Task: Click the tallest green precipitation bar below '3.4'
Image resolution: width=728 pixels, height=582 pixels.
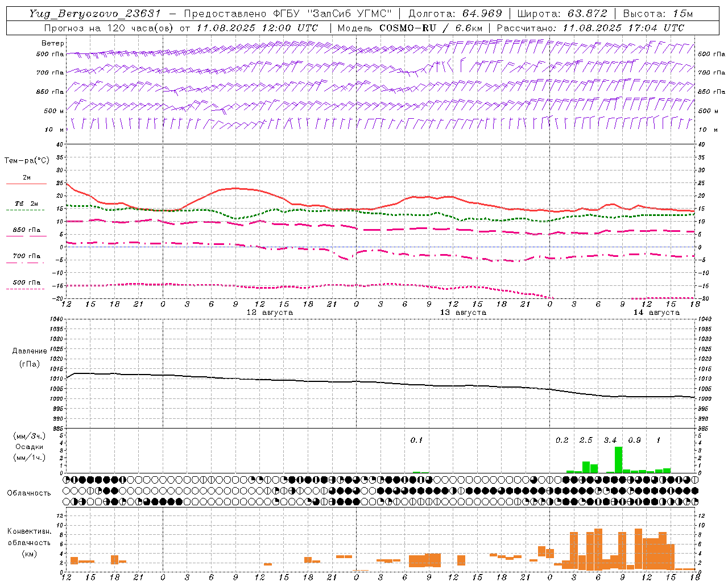Action: (618, 460)
